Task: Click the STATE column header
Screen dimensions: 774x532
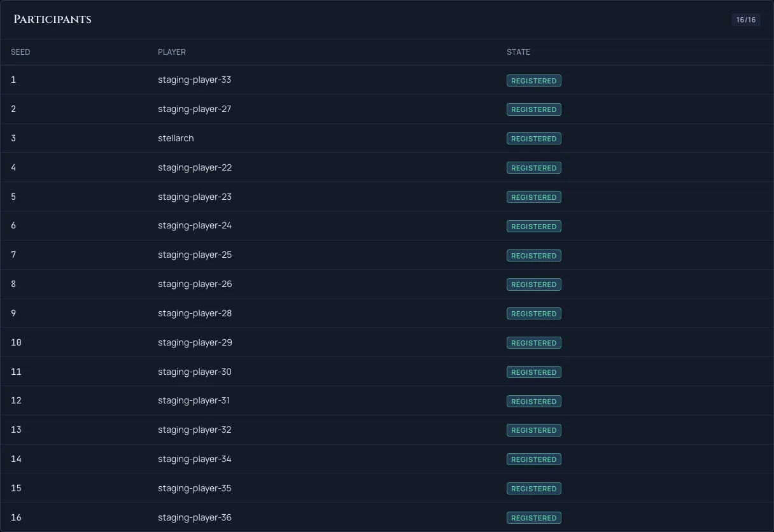Action: [518, 52]
